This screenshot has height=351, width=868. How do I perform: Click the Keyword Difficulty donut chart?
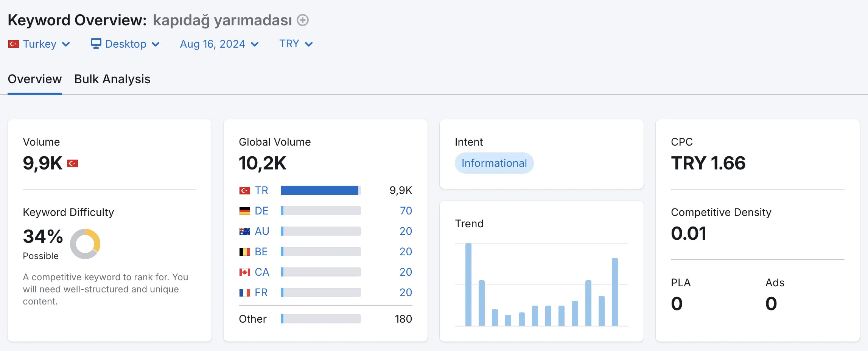click(85, 244)
